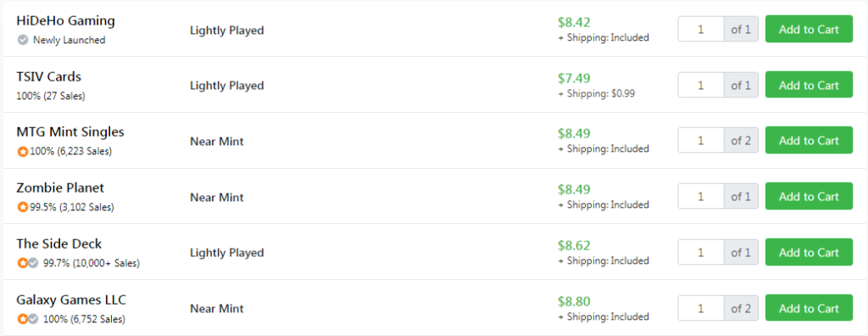Click quantity box in Zombie Planet row
The height and width of the screenshot is (336, 868).
(x=701, y=196)
